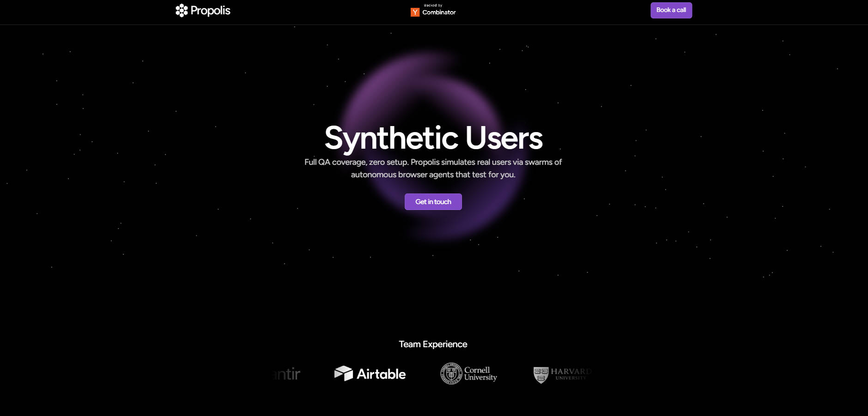Click the Propolis wordmark text

[x=210, y=11]
